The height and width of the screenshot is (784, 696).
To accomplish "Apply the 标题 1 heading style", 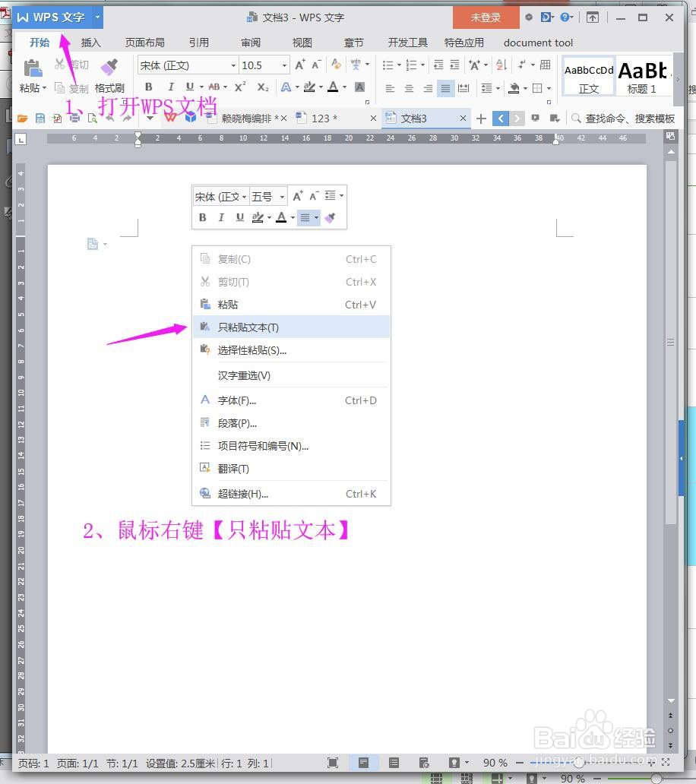I will [x=642, y=77].
